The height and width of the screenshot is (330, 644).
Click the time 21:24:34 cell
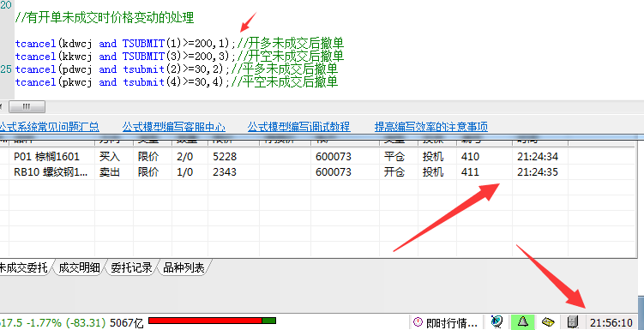coord(540,156)
